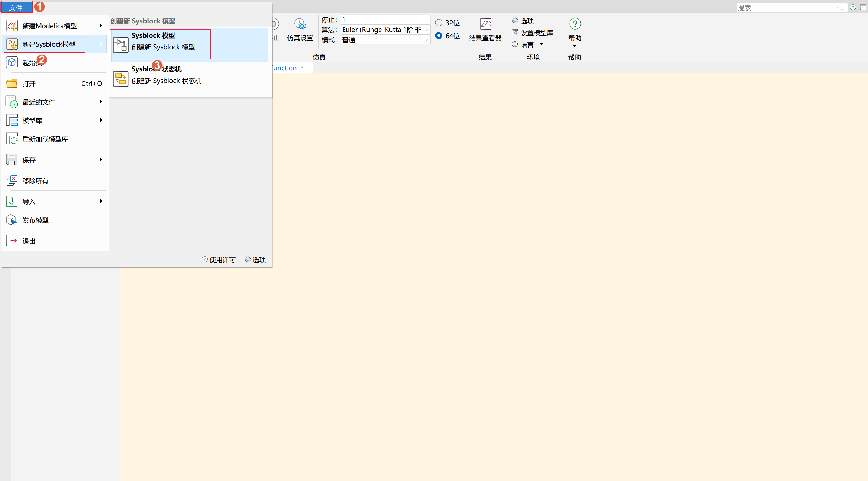Click the File (文件) tab
Screen dimensions: 868x481
click(16, 7)
